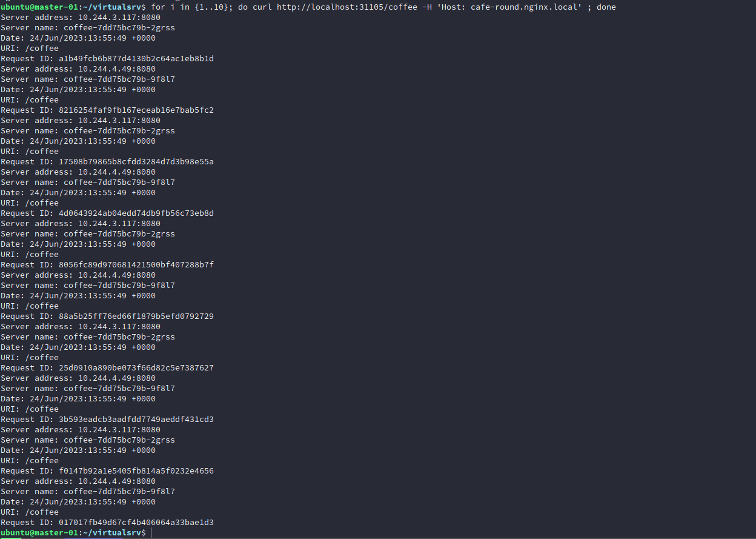The image size is (756, 539).
Task: Click Request ID 3b593eadcb3aadfdd7749aeddf431cd3
Action: [136, 420]
